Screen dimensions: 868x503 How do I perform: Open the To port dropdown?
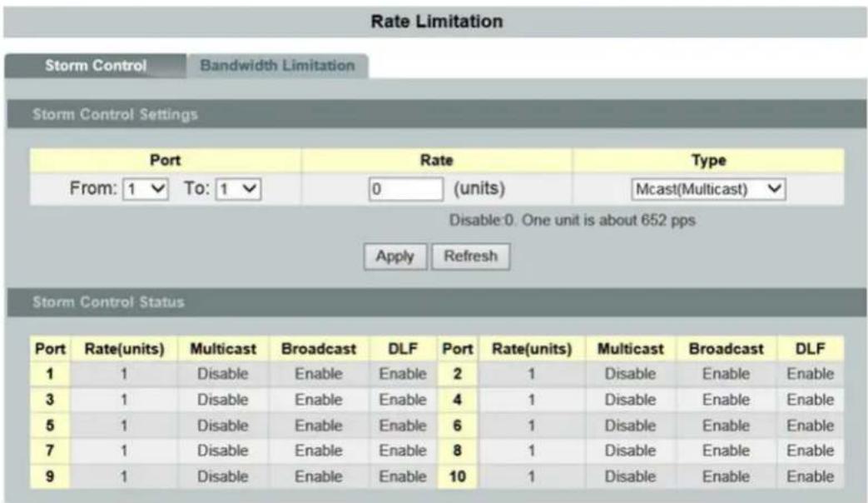pos(238,189)
